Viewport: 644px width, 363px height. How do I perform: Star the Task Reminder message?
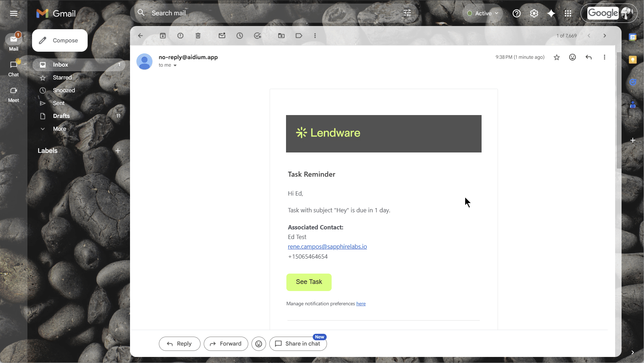pos(556,57)
